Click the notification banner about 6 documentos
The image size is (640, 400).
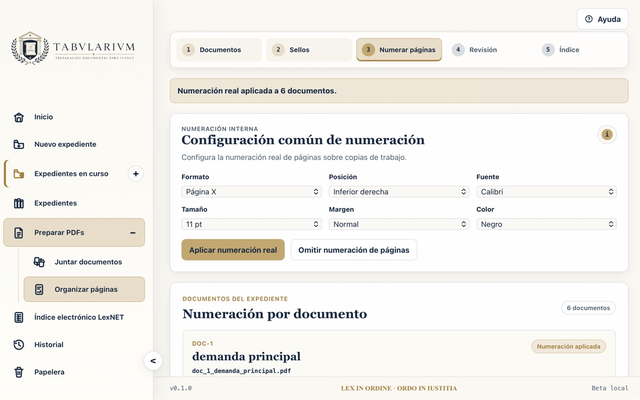coord(399,91)
